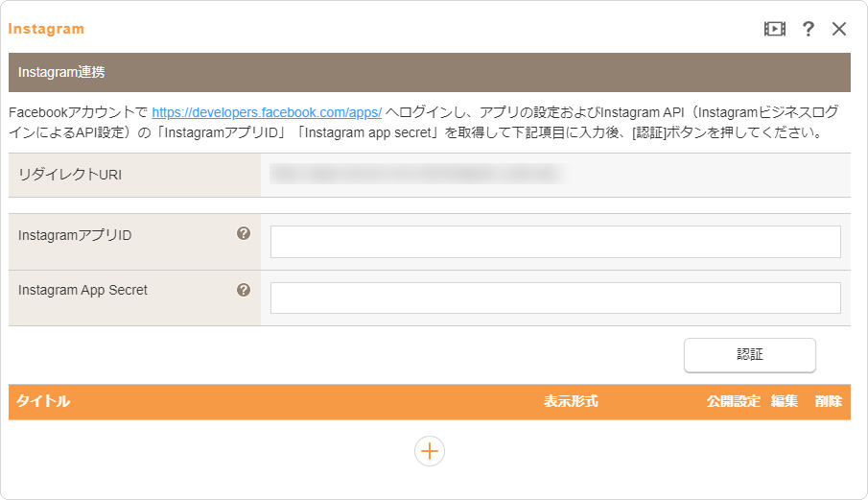
Task: Close the Instagram dialog
Action: pos(839,29)
